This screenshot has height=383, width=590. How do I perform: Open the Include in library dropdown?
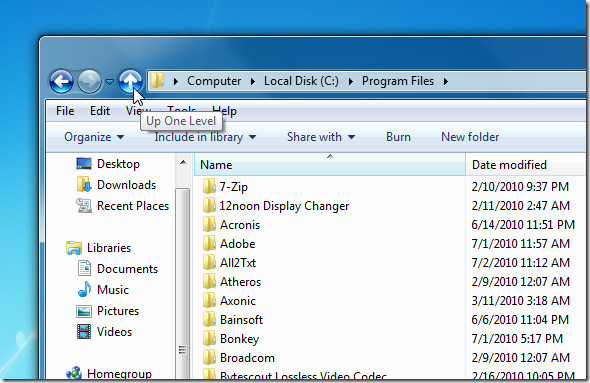click(x=205, y=137)
